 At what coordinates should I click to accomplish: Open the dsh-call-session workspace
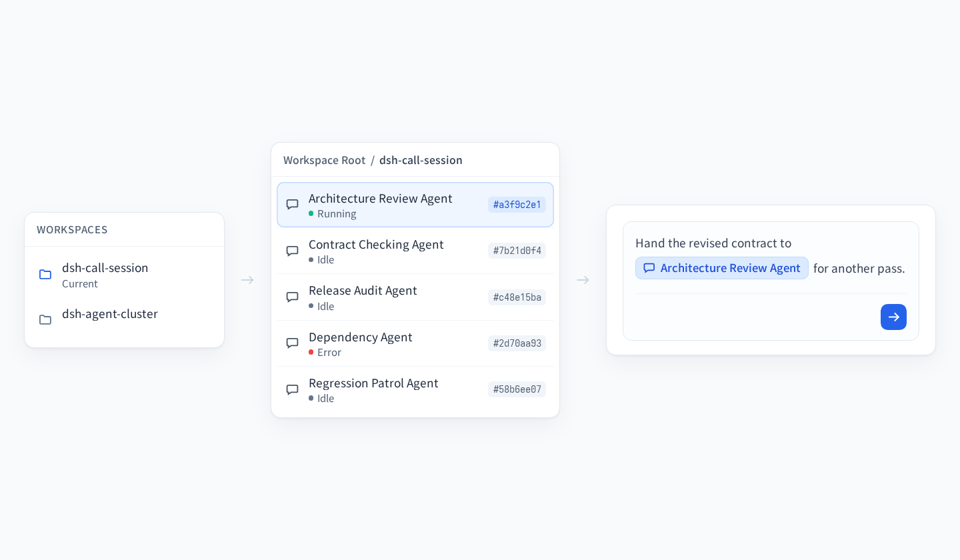pyautogui.click(x=124, y=275)
